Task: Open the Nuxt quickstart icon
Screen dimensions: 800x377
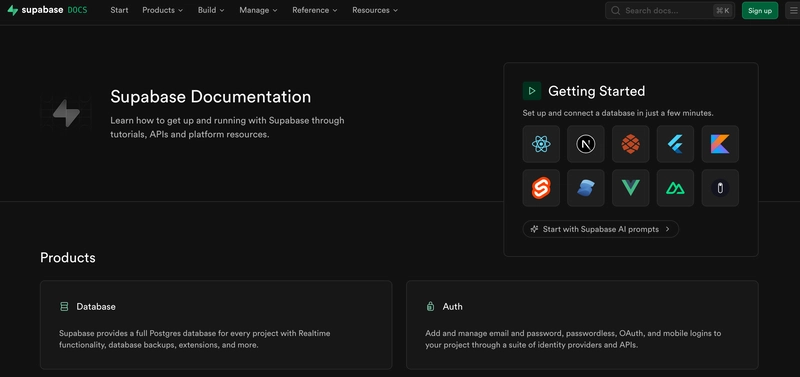Action: click(x=676, y=188)
